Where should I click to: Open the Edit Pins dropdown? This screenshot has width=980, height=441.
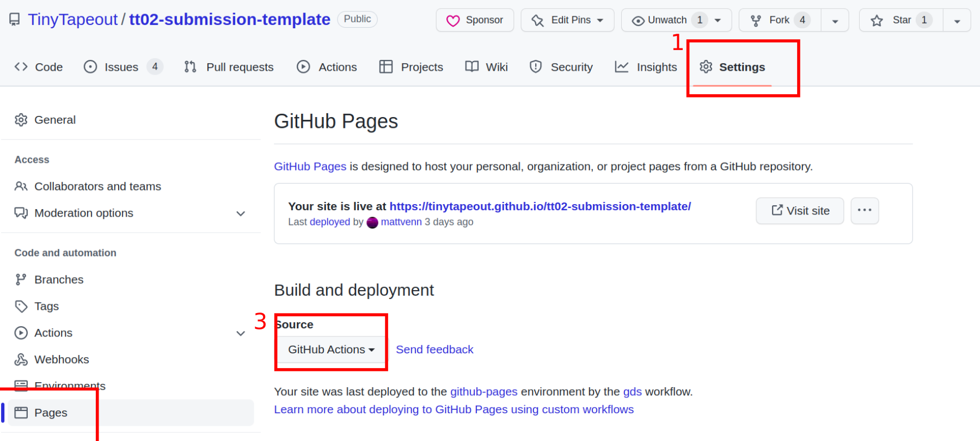tap(567, 20)
